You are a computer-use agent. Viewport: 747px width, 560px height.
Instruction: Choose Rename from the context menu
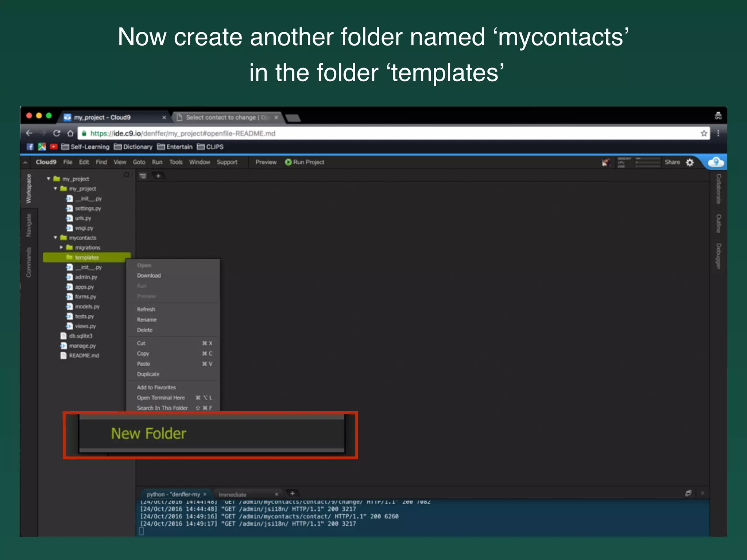pyautogui.click(x=147, y=320)
